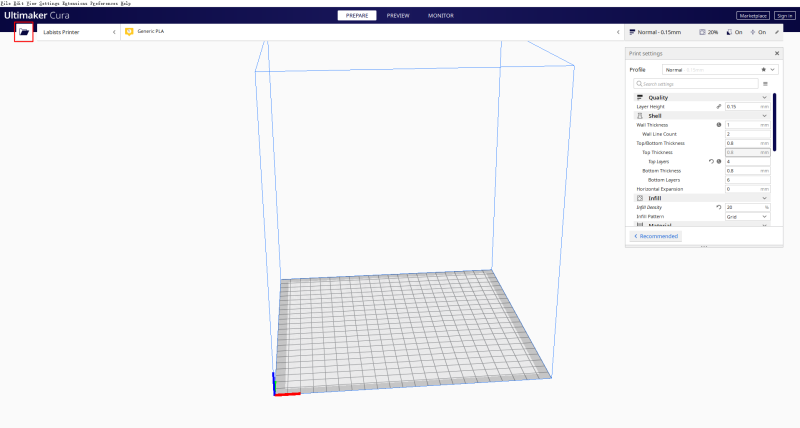
Task: Switch to the PREVIEW stage tab
Action: (398, 16)
